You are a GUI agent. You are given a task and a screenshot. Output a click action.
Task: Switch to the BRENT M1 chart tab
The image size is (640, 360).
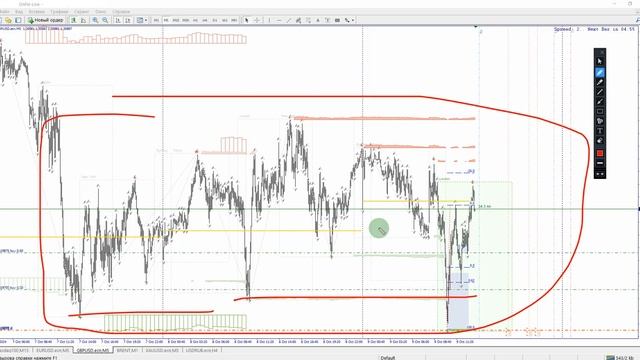[x=127, y=350]
